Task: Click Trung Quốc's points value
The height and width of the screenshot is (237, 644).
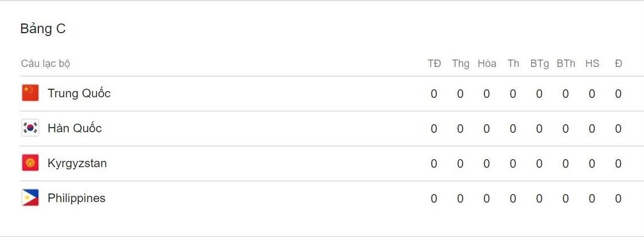Action: (618, 94)
